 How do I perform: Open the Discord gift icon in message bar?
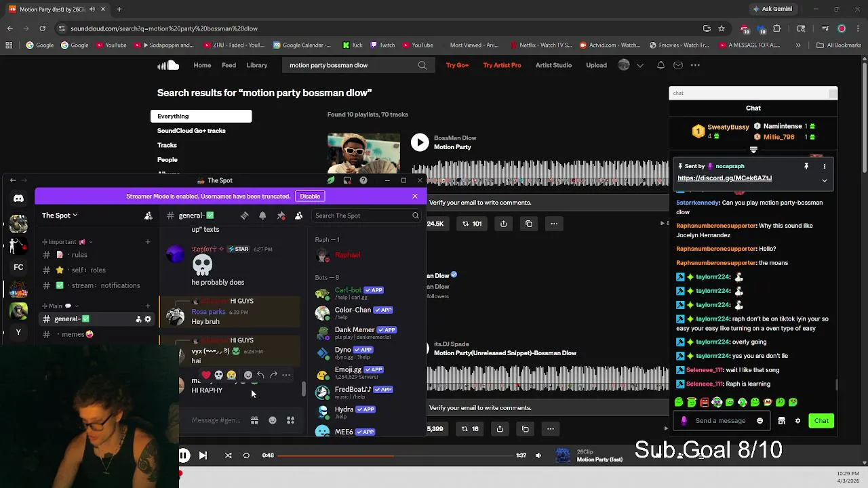[254, 420]
